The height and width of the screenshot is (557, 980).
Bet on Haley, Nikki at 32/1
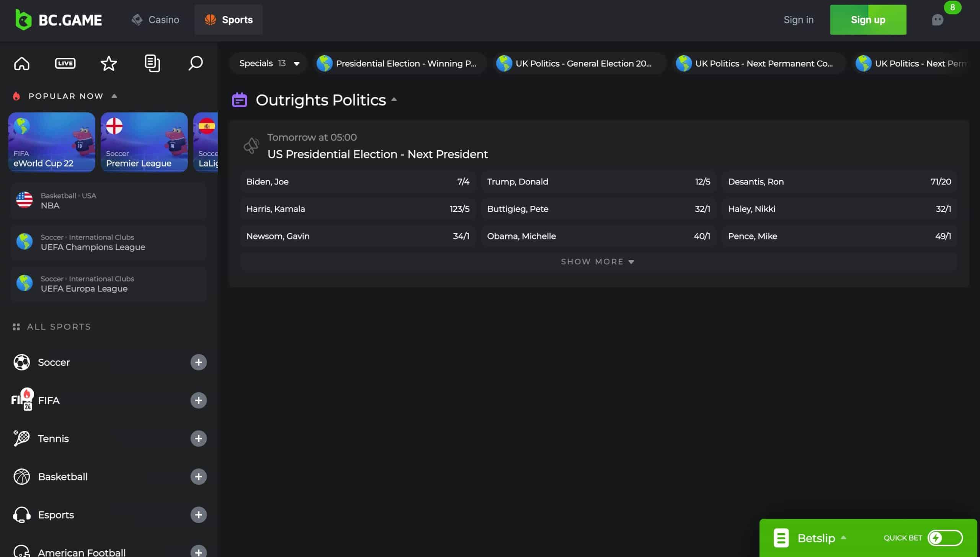click(x=840, y=209)
